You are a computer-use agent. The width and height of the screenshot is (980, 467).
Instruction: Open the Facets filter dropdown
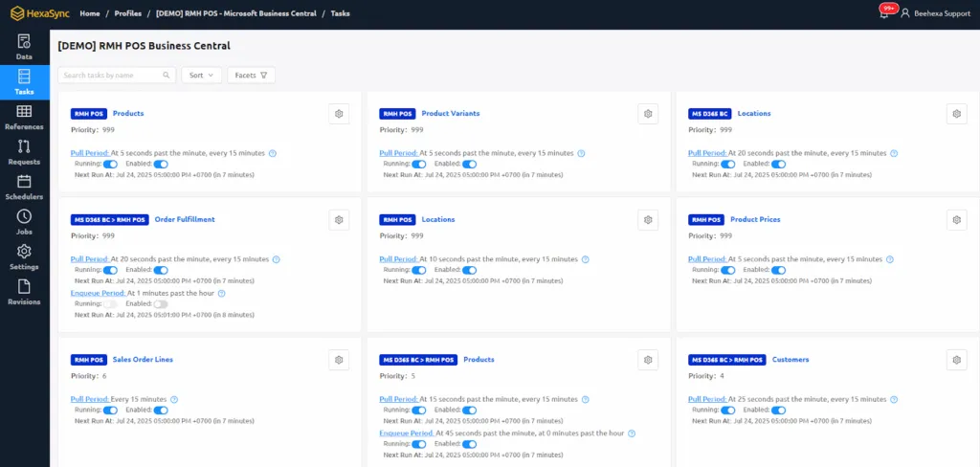(x=252, y=75)
